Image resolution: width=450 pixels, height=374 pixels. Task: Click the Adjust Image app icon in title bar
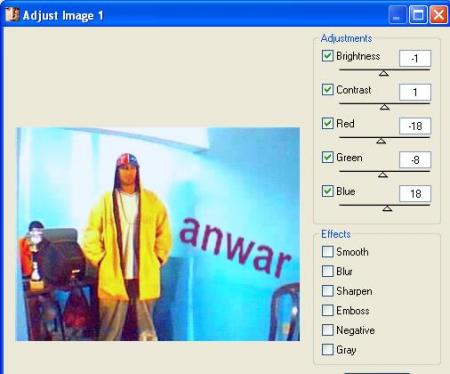click(12, 15)
